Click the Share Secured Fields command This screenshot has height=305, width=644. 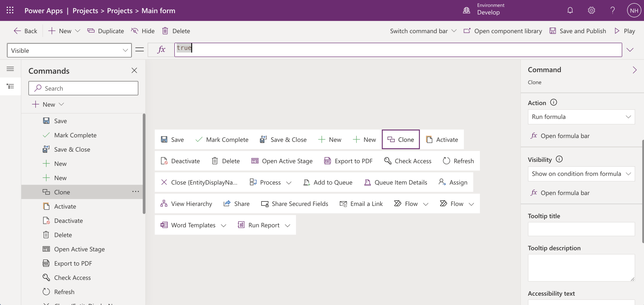click(x=295, y=204)
